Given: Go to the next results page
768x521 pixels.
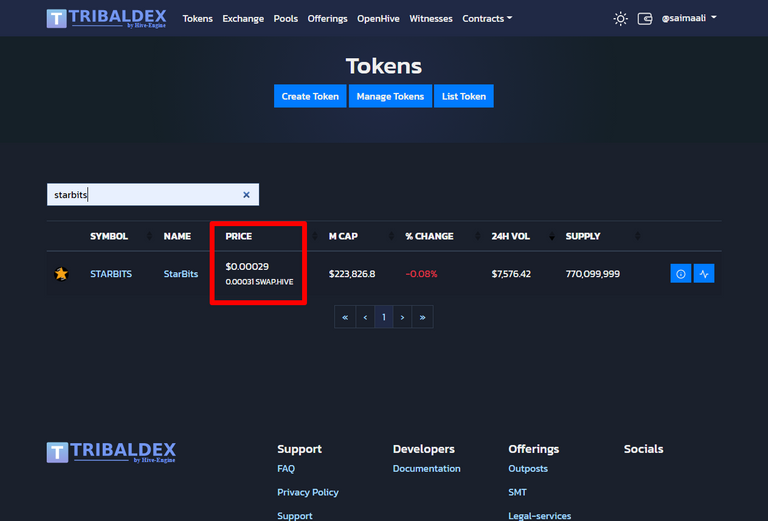Looking at the screenshot, I should [402, 317].
